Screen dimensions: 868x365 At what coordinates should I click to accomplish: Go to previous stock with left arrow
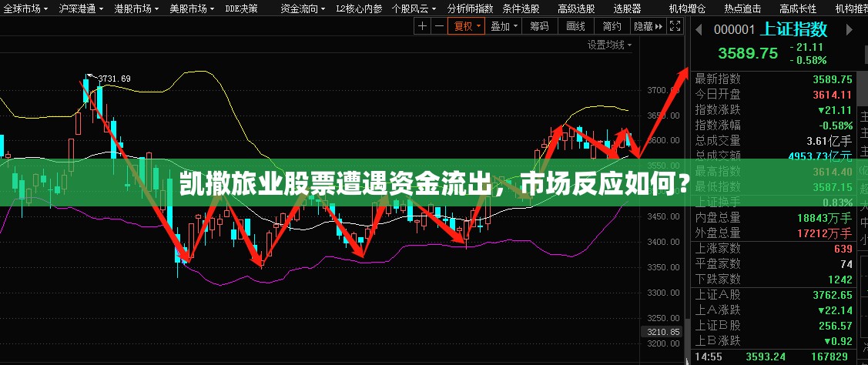[x=699, y=29]
